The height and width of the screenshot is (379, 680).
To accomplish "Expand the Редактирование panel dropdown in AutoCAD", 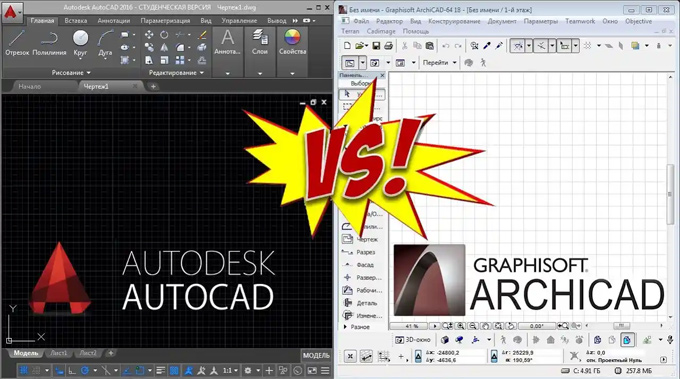I will point(202,73).
